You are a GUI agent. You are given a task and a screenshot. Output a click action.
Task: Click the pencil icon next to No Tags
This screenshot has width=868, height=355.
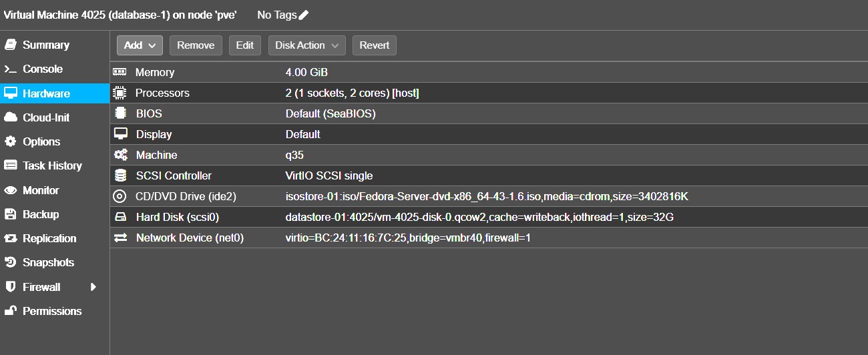coord(304,15)
